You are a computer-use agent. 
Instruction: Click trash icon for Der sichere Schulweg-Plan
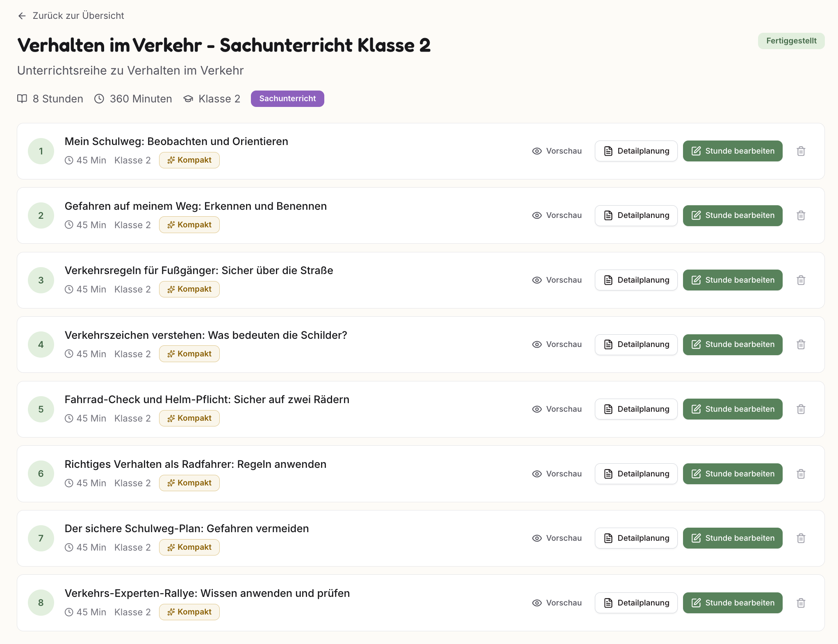click(801, 538)
